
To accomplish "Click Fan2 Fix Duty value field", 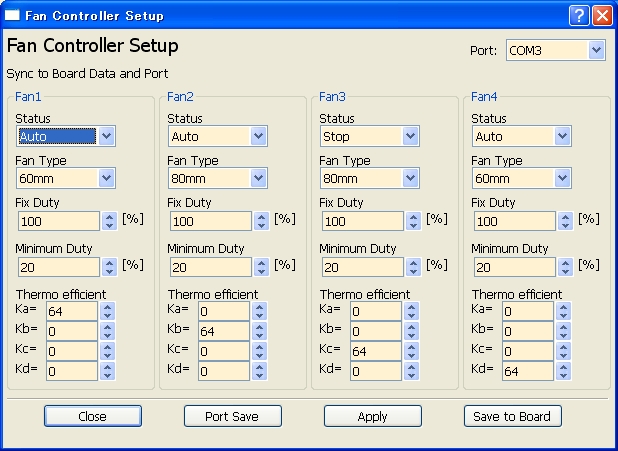I will (211, 221).
